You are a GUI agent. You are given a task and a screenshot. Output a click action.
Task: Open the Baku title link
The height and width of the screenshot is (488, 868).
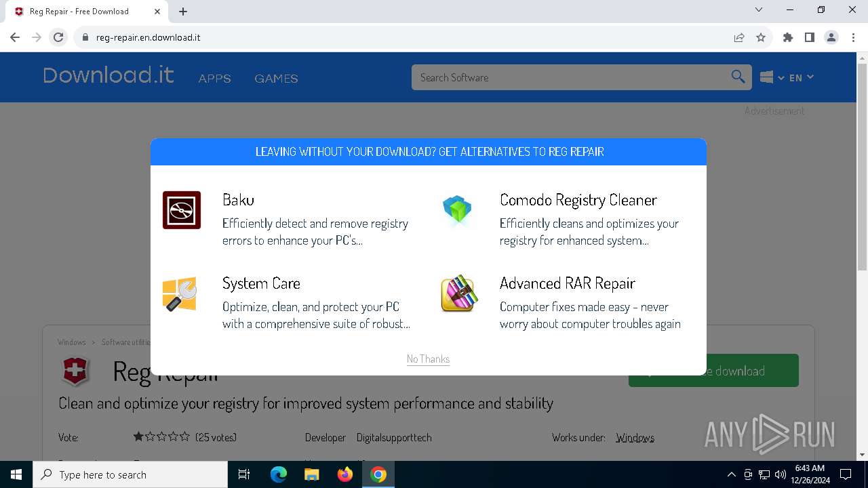238,200
